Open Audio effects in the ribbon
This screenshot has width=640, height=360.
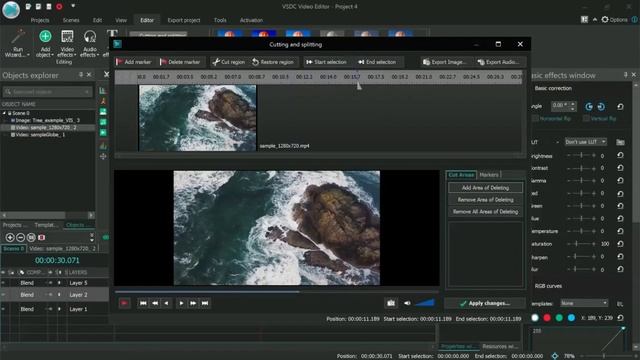[89, 43]
